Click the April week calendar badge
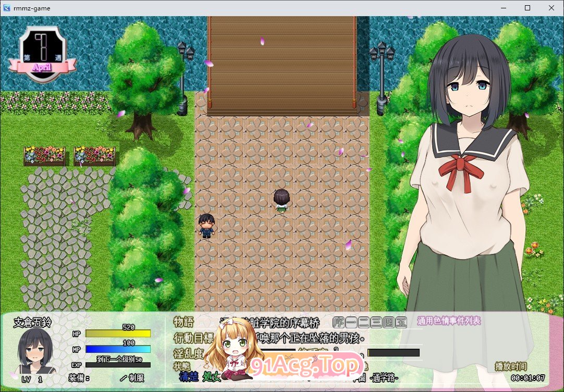The width and height of the screenshot is (564, 392). tap(42, 54)
